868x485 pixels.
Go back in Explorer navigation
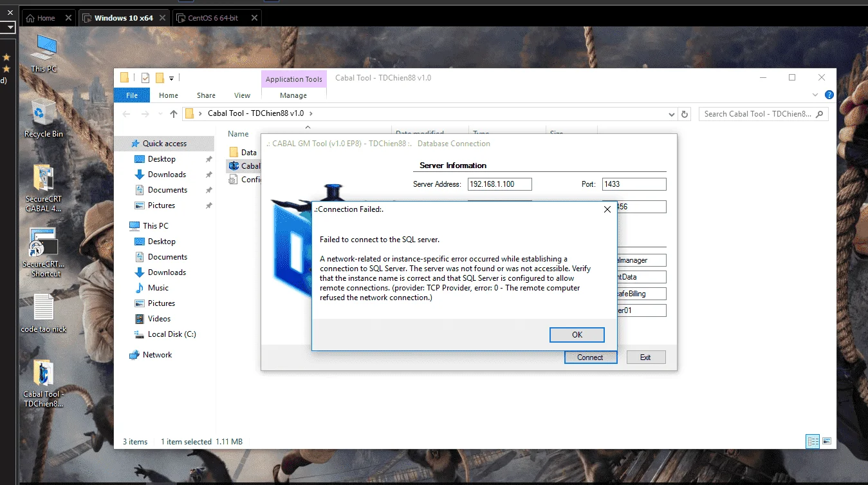click(x=127, y=114)
